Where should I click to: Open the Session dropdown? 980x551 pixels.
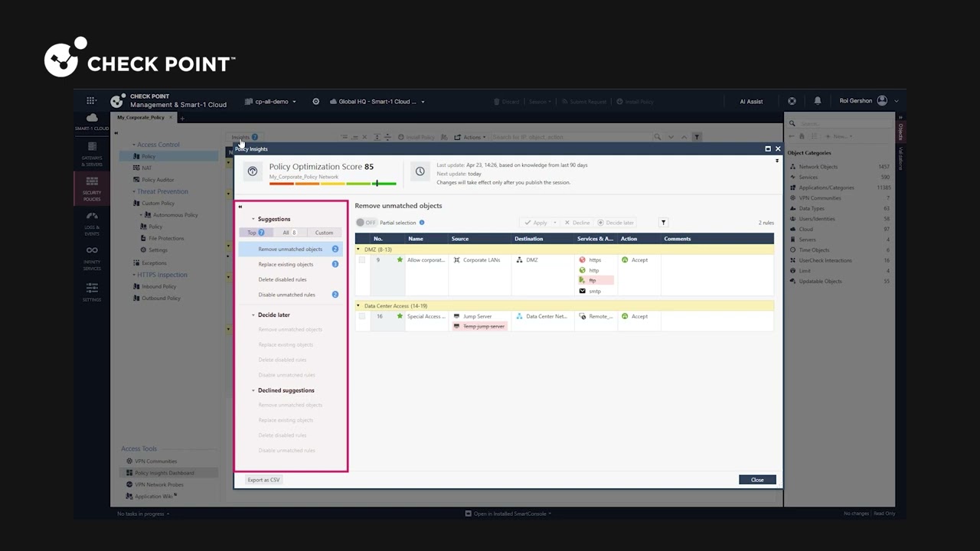[540, 101]
